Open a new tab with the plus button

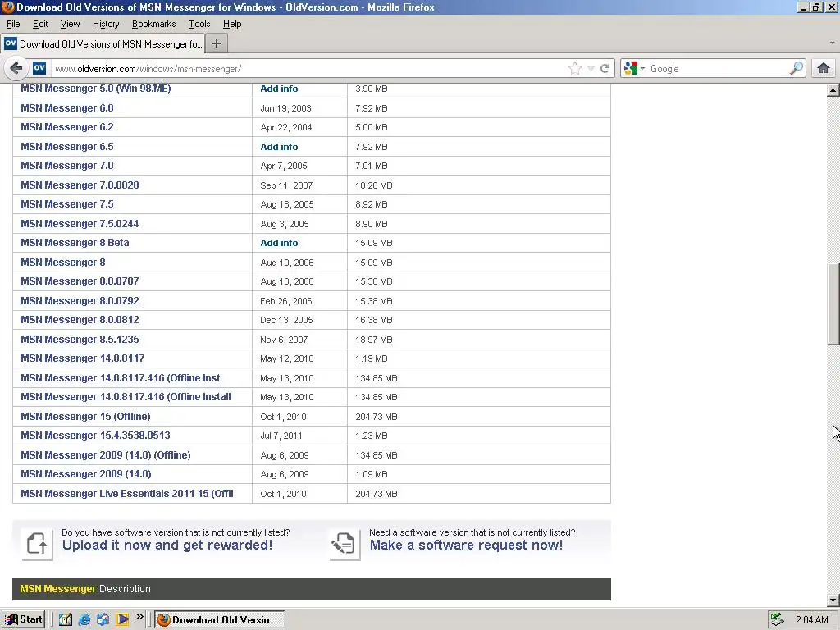pos(217,44)
